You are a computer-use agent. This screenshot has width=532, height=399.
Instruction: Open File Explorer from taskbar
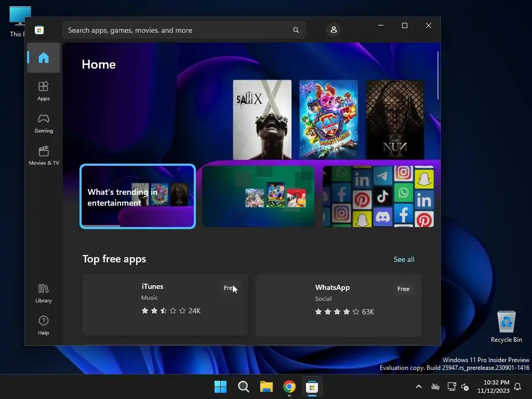tap(267, 387)
